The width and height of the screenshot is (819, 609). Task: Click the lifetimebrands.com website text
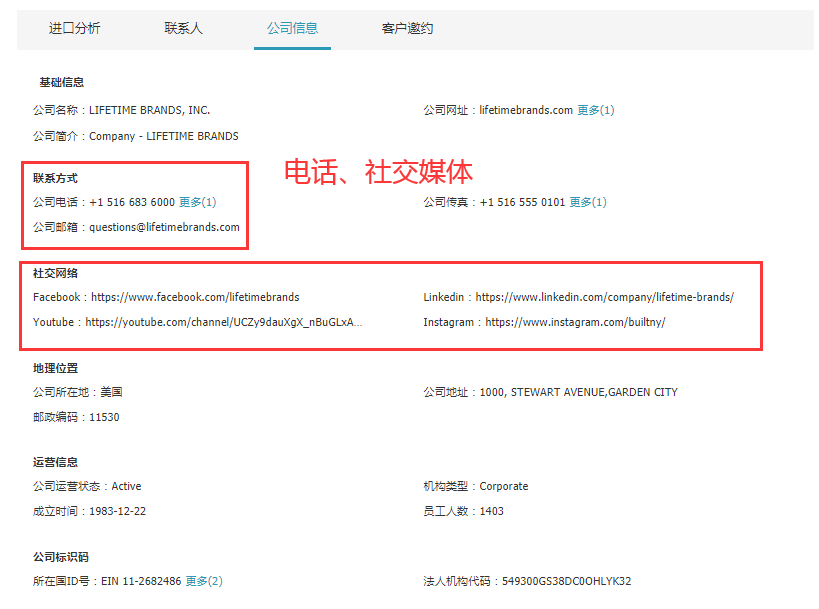tap(526, 110)
